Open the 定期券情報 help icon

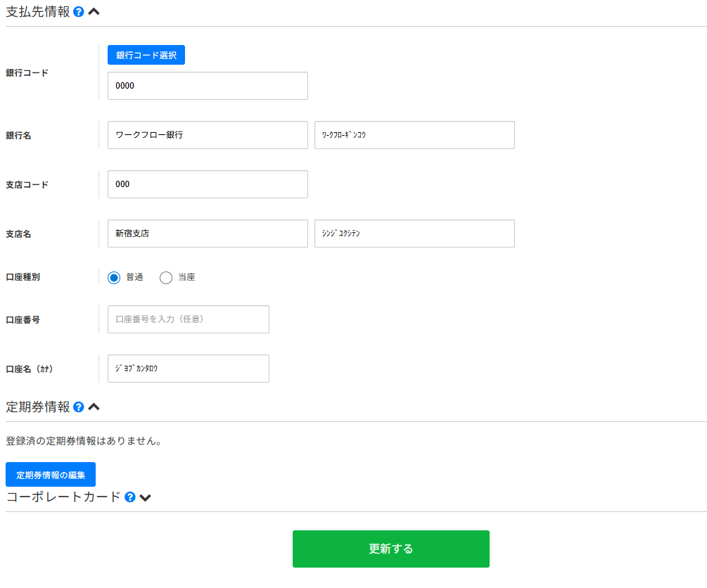coord(78,407)
